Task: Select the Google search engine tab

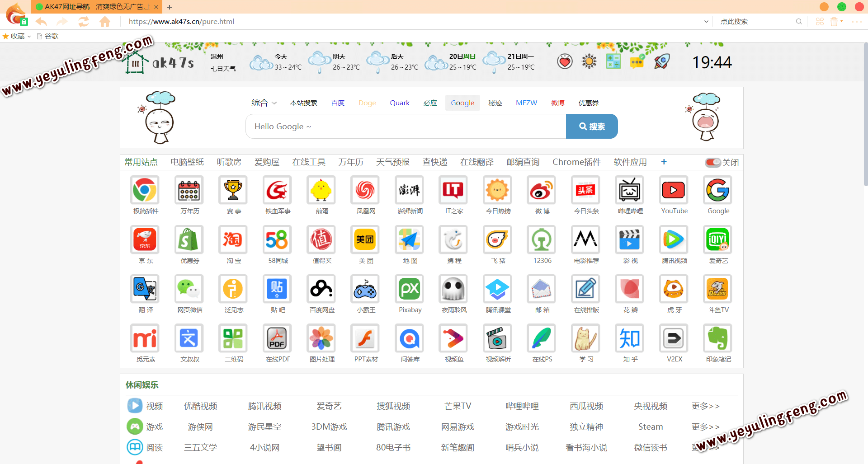Action: point(462,103)
